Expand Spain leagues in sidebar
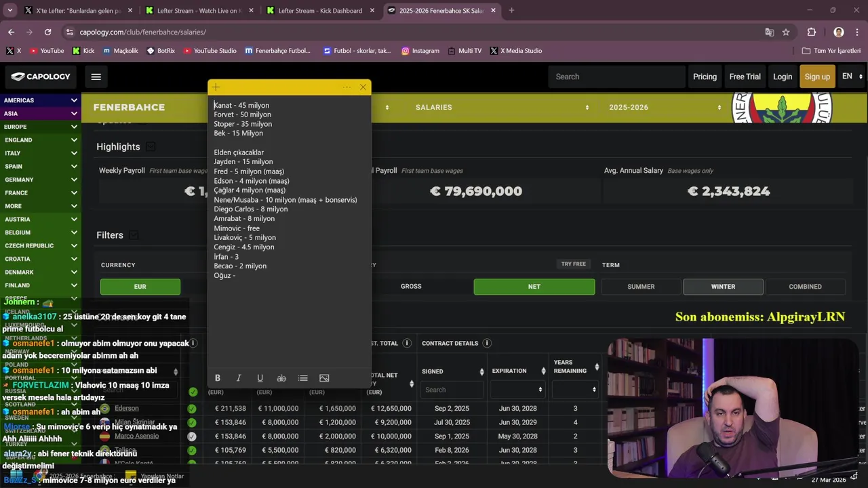Viewport: 868px width, 488px height. (x=41, y=166)
